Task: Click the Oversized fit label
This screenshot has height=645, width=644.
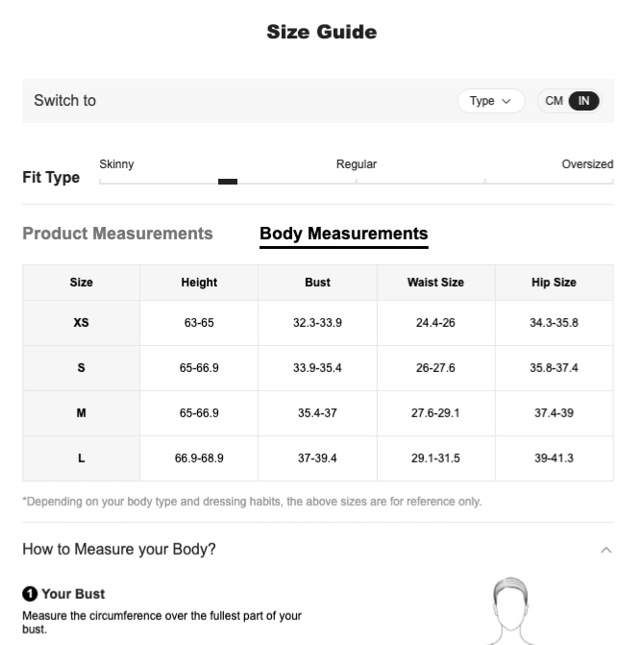Action: [587, 164]
